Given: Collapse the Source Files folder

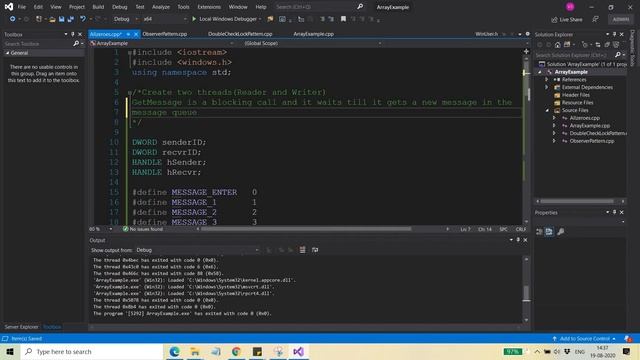Looking at the screenshot, I should [547, 110].
